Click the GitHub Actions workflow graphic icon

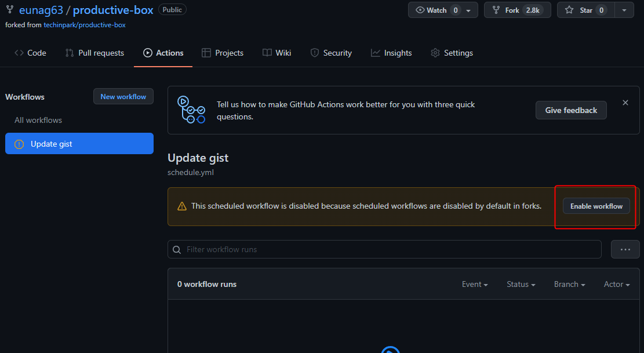tap(191, 110)
